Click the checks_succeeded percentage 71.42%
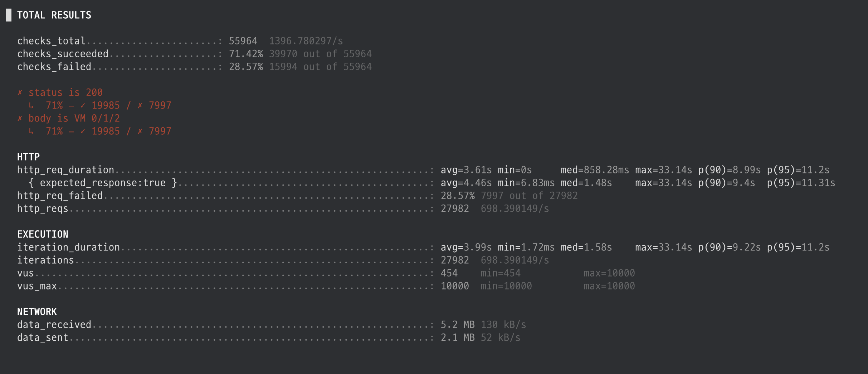Screen dimensions: 868x374 coord(246,54)
